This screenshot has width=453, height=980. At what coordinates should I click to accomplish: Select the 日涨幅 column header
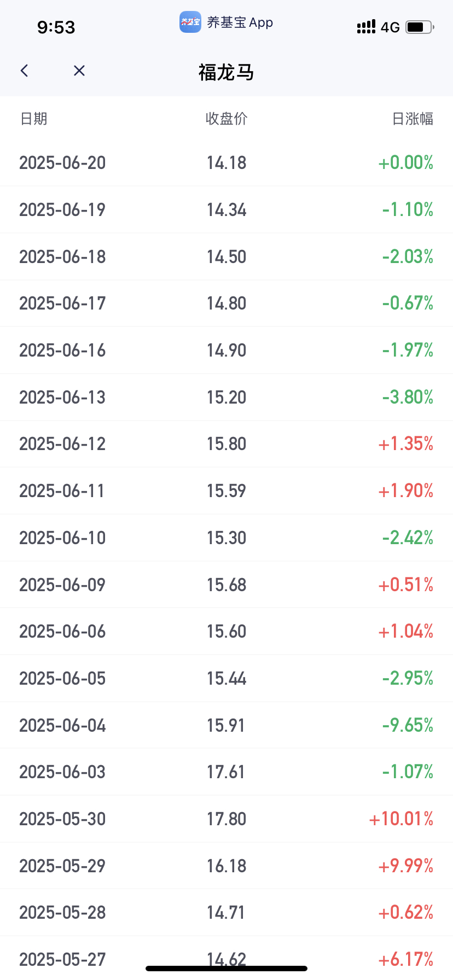point(413,119)
